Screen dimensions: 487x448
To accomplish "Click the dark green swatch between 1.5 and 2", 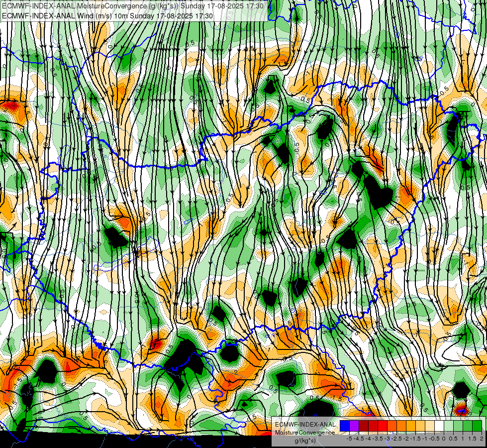I will coord(477,426).
